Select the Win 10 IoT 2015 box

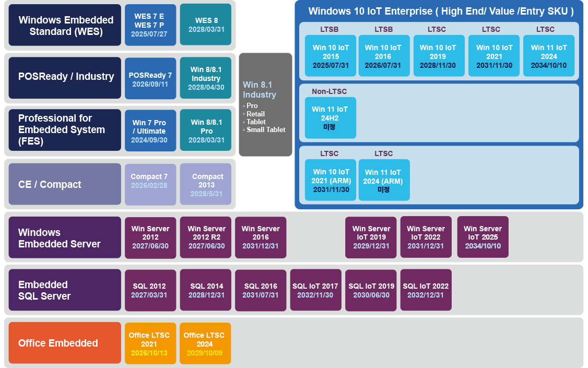coord(331,56)
